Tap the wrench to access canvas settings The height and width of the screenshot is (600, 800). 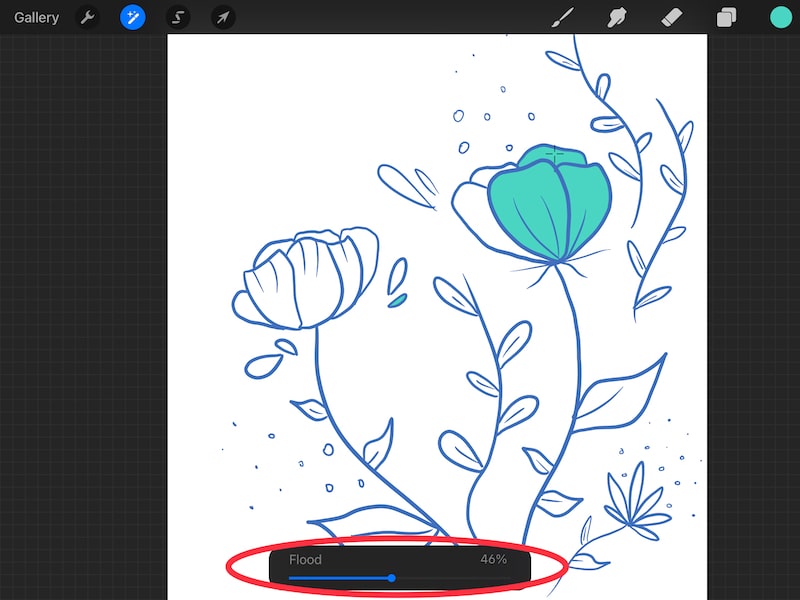[x=88, y=17]
